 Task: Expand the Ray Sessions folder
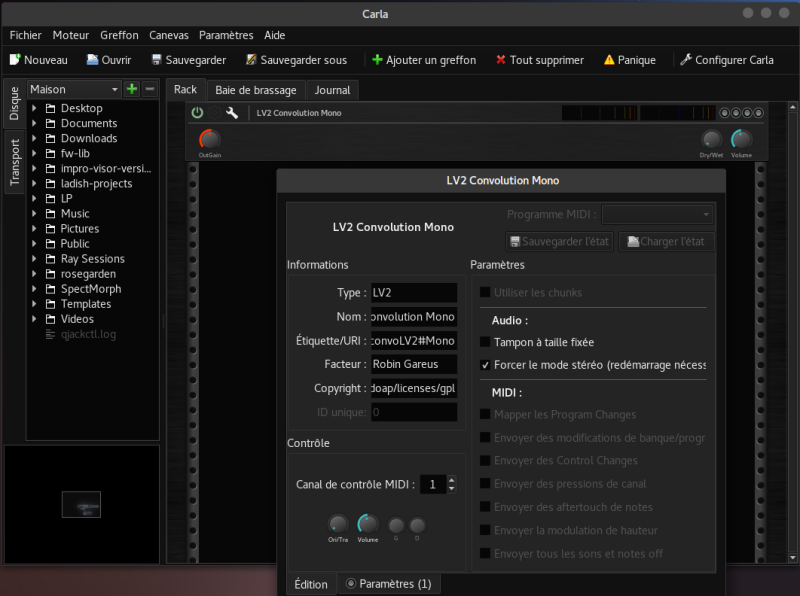point(34,259)
